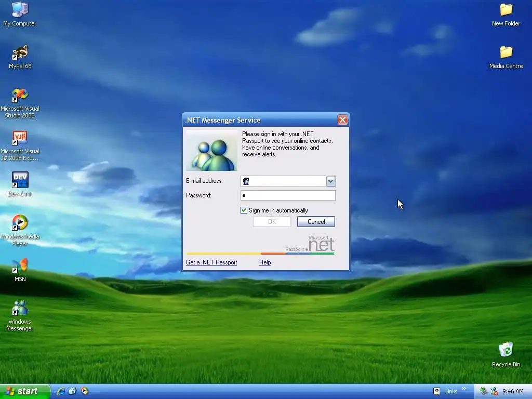The height and width of the screenshot is (399, 532).
Task: Launch Media Player from Quick Launch bar
Action: point(85,391)
